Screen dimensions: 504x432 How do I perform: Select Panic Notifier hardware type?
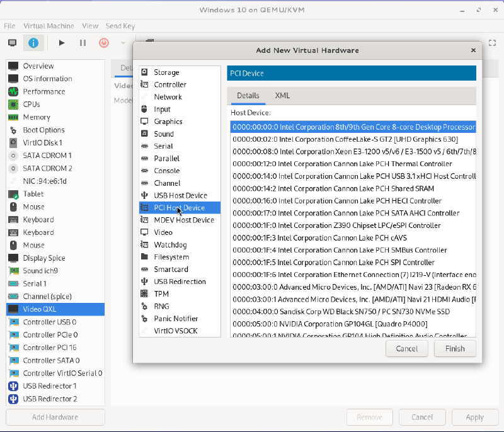click(180, 319)
